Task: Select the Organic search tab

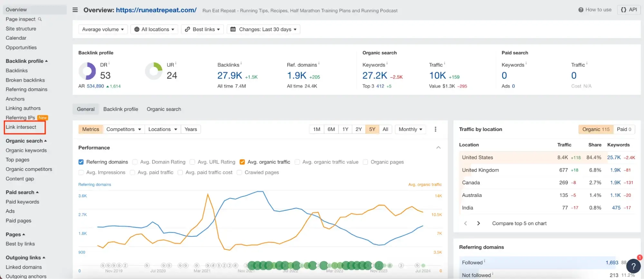Action: pos(164,109)
